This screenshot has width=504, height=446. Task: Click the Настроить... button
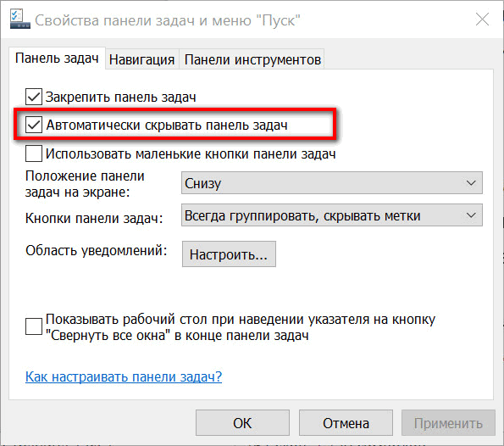[x=229, y=254]
